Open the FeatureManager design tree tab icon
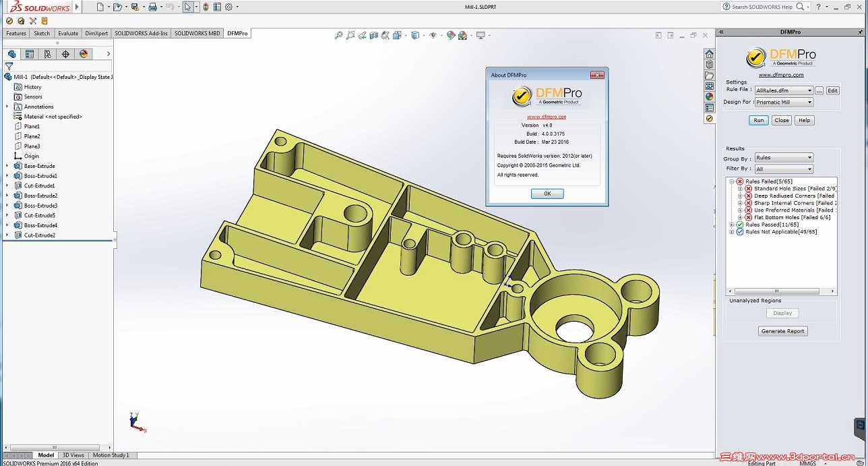The width and height of the screenshot is (868, 466). (11, 54)
